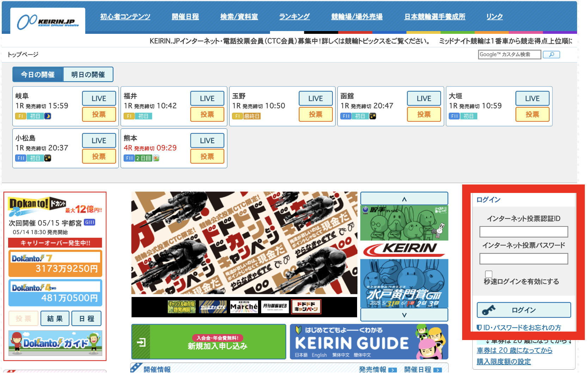Viewport: 588px width, 376px height.
Task: Open the Dokanto! ガイド banner
Action: pos(55,343)
